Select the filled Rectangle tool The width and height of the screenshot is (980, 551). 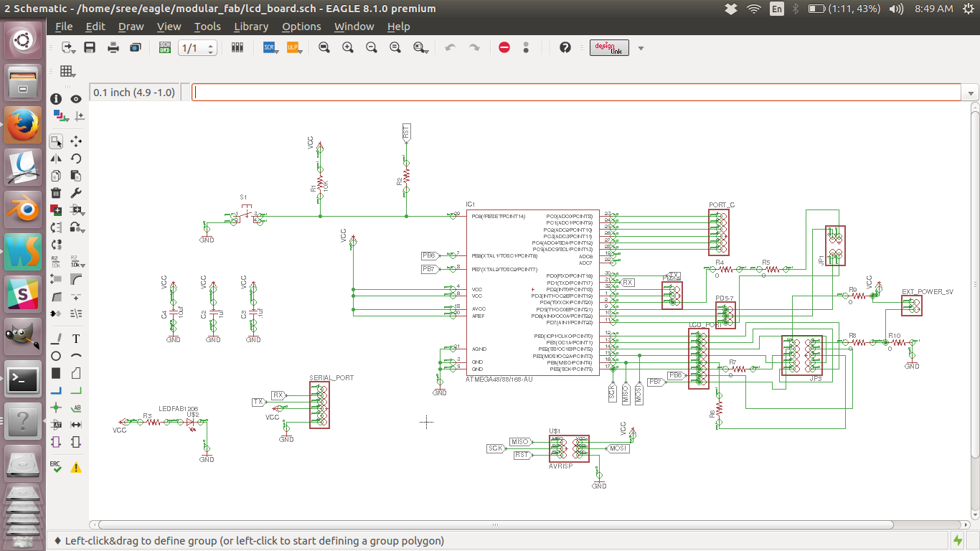click(x=56, y=373)
